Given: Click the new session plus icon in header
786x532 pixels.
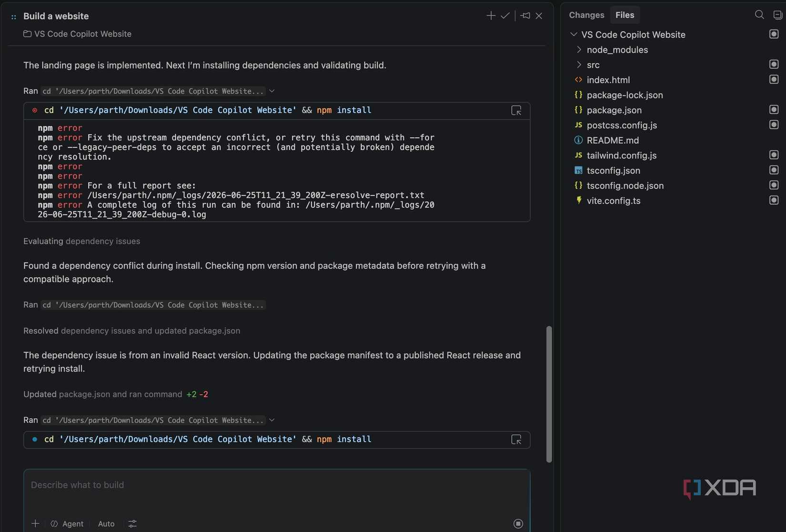Looking at the screenshot, I should [491, 16].
